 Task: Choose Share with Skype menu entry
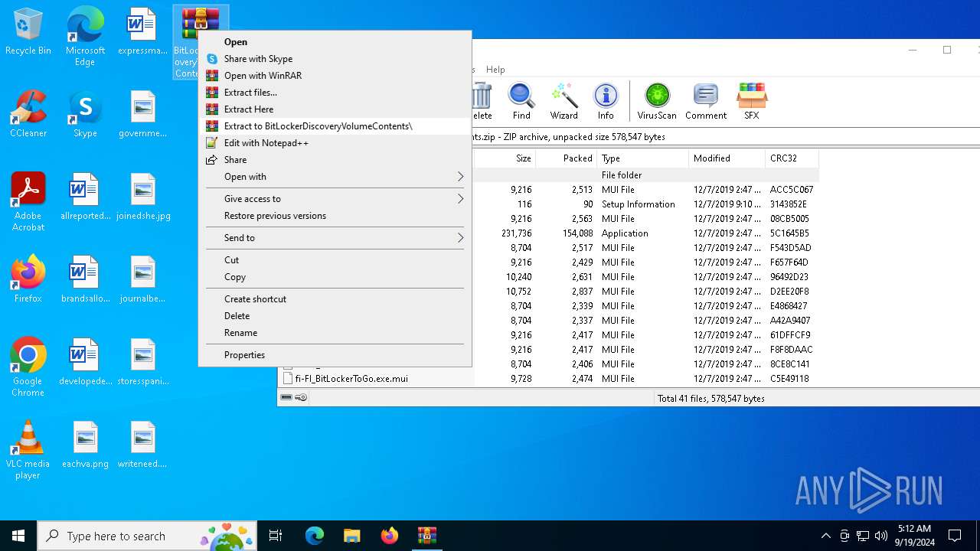point(335,59)
